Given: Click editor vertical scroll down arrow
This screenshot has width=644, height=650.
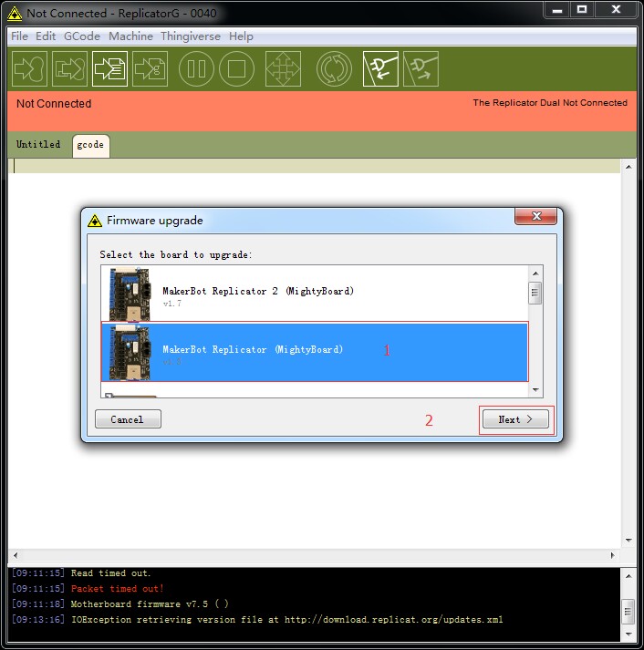Looking at the screenshot, I should pos(628,540).
